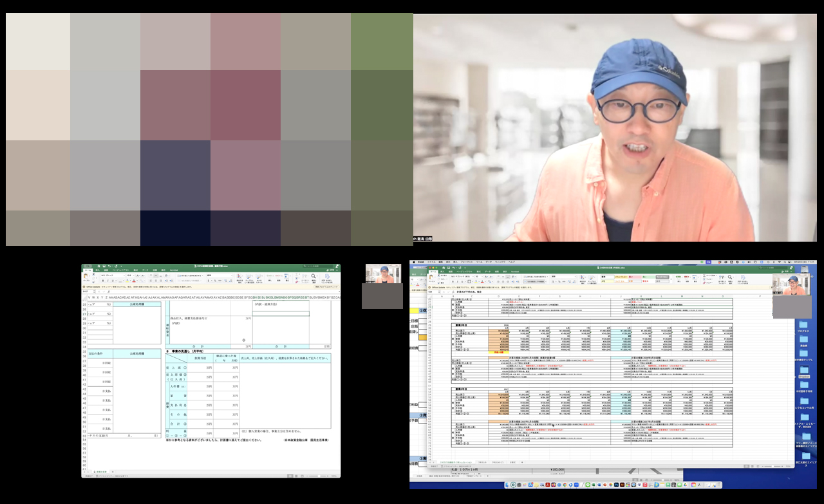Select the 工程表 sheet tab in background workbook
This screenshot has width=824, height=504.
(419, 476)
